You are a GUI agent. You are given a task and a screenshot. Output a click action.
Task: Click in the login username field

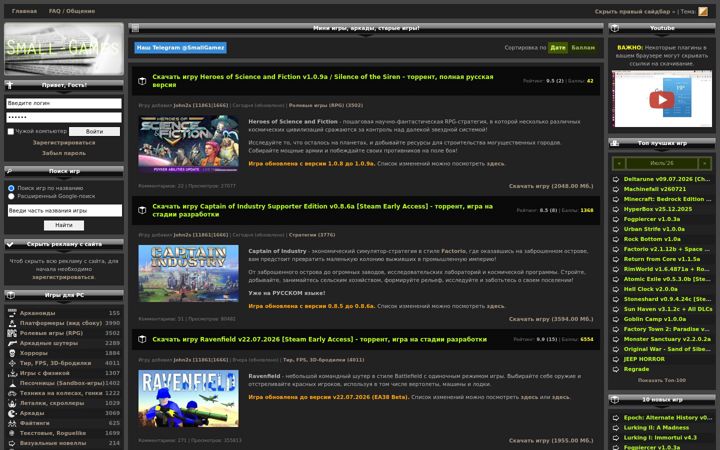[64, 103]
